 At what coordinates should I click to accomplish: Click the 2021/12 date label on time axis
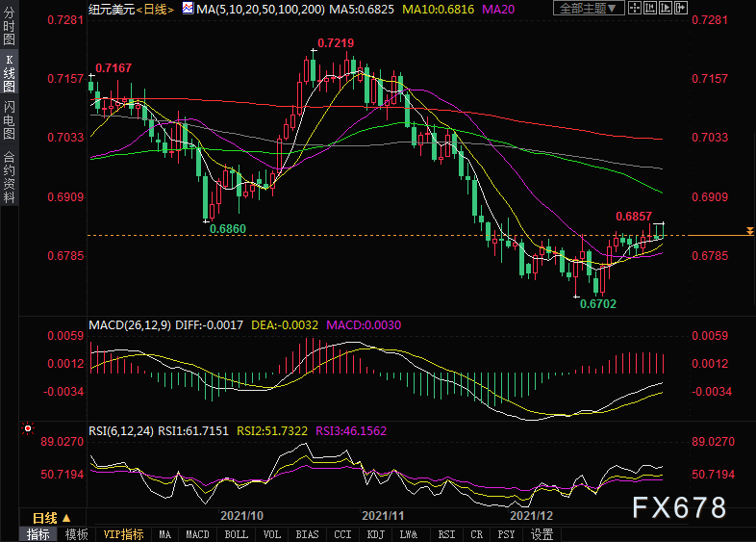pos(531,516)
